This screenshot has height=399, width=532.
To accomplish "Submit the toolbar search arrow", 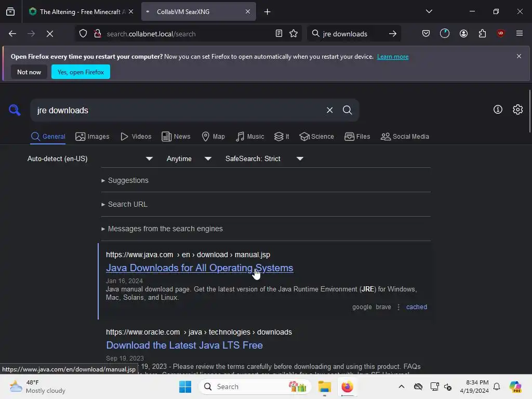I will (x=393, y=34).
